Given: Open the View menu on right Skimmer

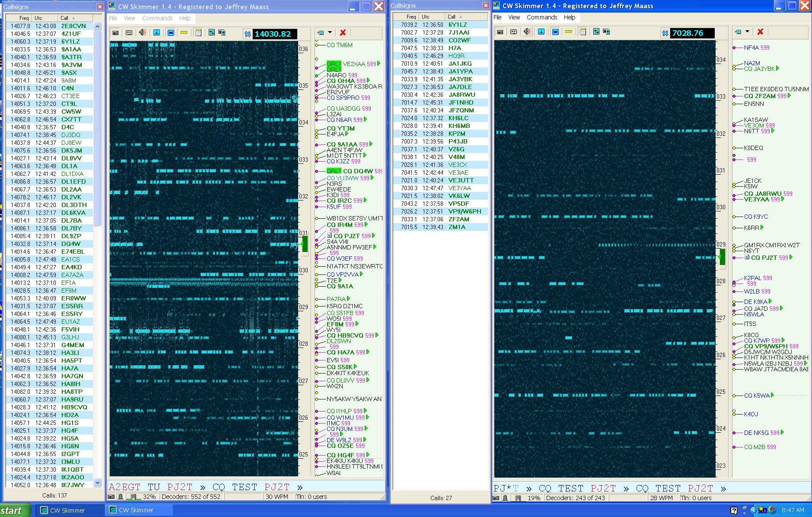Looking at the screenshot, I should 514,17.
